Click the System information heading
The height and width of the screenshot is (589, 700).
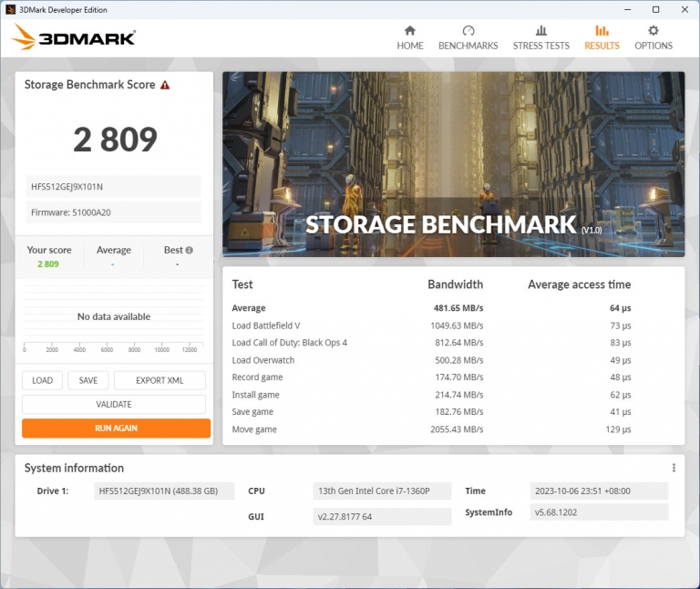74,468
